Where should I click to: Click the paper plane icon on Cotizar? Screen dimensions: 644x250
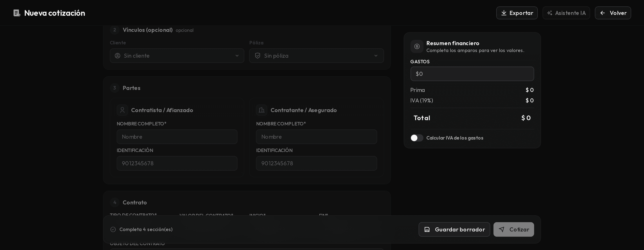[x=502, y=229]
